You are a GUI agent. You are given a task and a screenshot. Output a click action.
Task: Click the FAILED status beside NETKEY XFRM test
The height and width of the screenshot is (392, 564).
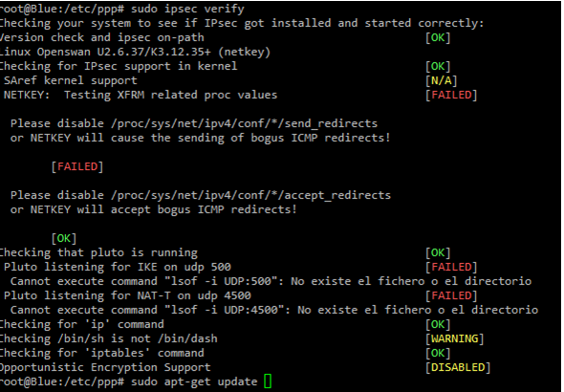pyautogui.click(x=451, y=95)
